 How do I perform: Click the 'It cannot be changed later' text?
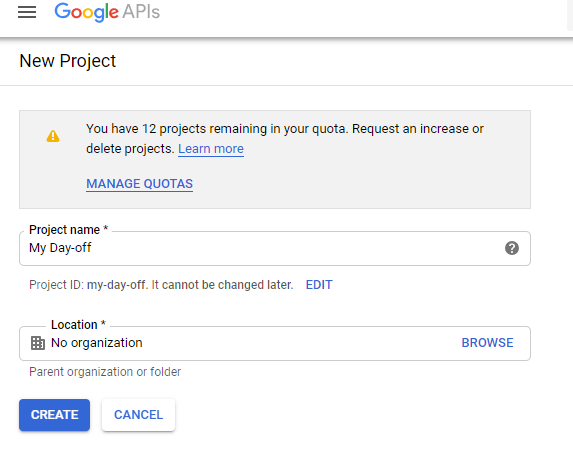tap(222, 285)
